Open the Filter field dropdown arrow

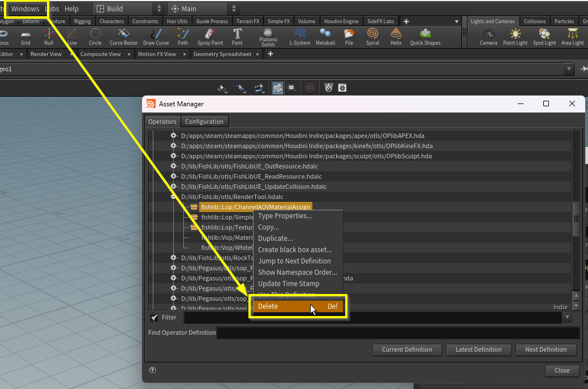point(567,317)
